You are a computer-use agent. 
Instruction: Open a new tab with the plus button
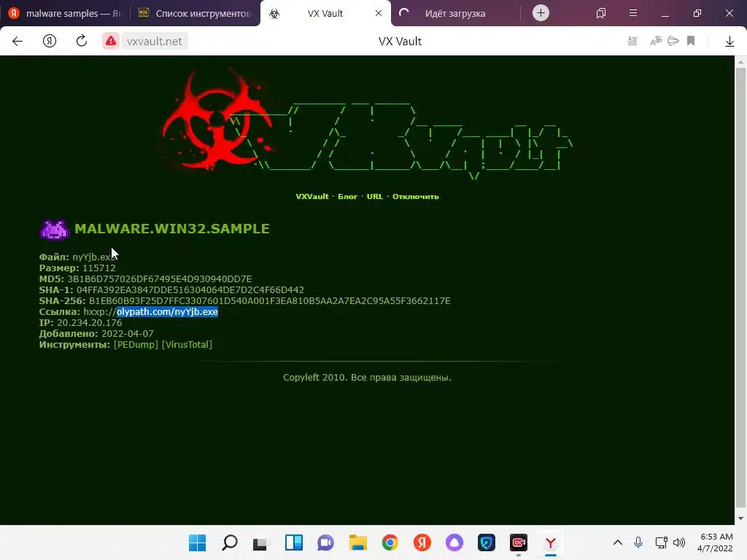click(x=541, y=13)
